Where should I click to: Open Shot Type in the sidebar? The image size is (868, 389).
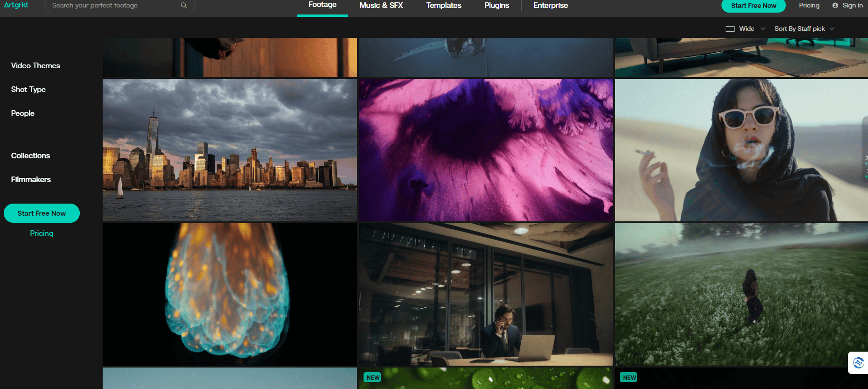28,90
